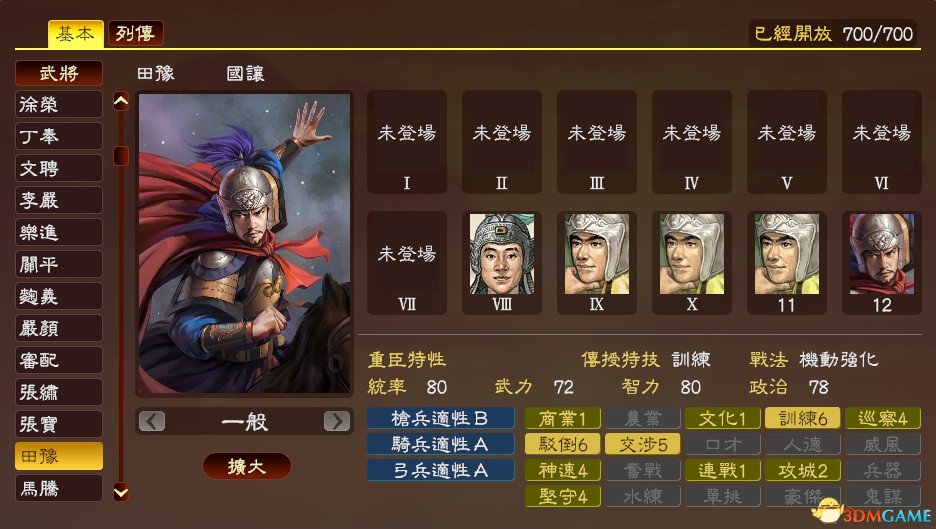The image size is (936, 529).
Task: Click the up arrow of the officer list
Action: 121,102
